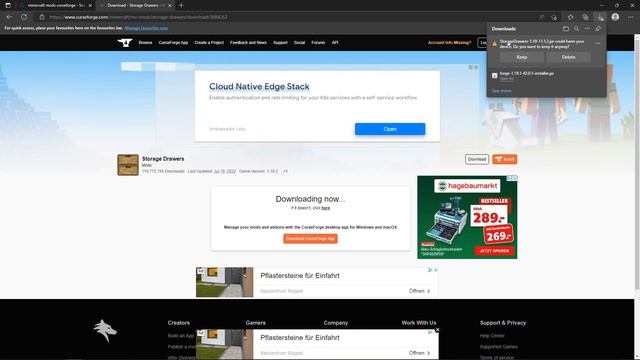Viewport: 640px width, 360px height.
Task: Click the CurseForge anvil logo
Action: point(125,42)
